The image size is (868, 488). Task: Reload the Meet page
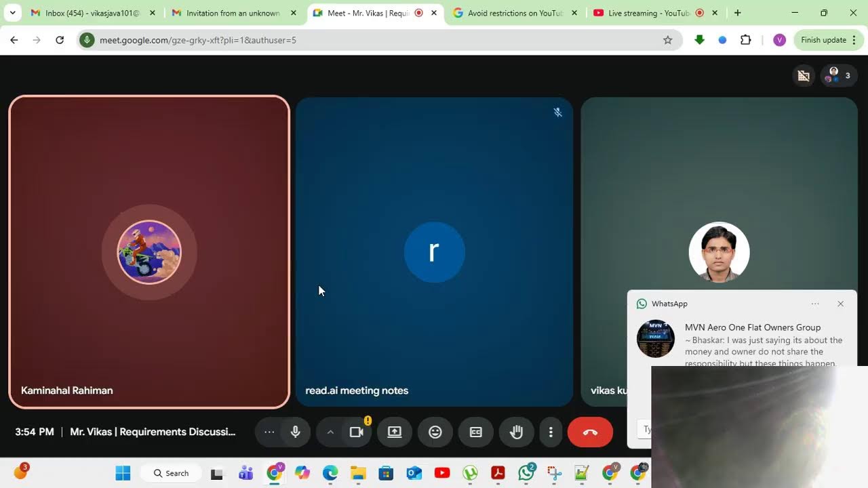click(x=60, y=40)
